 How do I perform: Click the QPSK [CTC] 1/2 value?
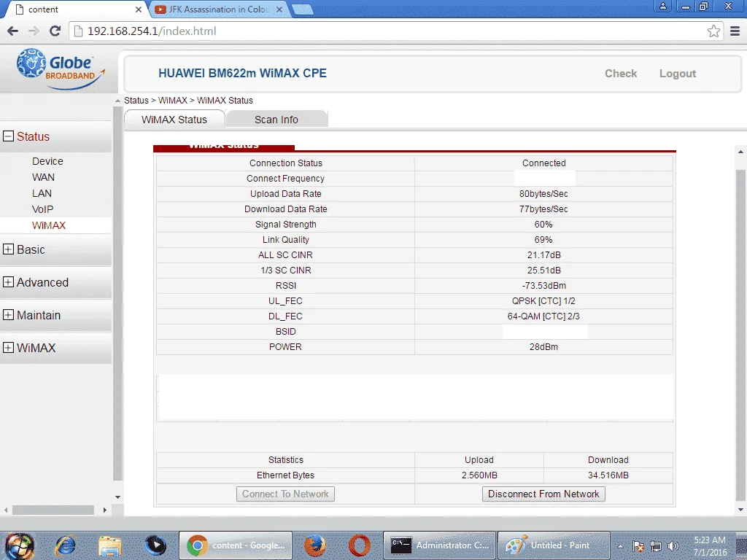[543, 301]
